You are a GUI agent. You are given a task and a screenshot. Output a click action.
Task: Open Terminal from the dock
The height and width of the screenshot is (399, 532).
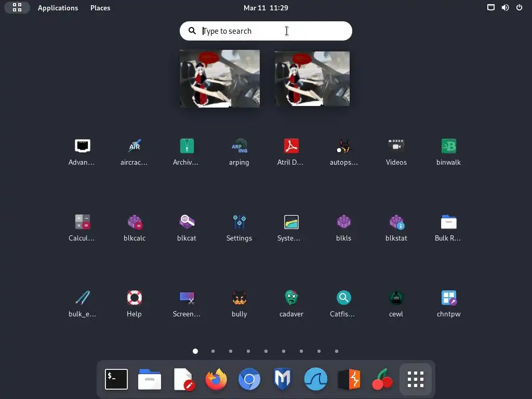(116, 379)
